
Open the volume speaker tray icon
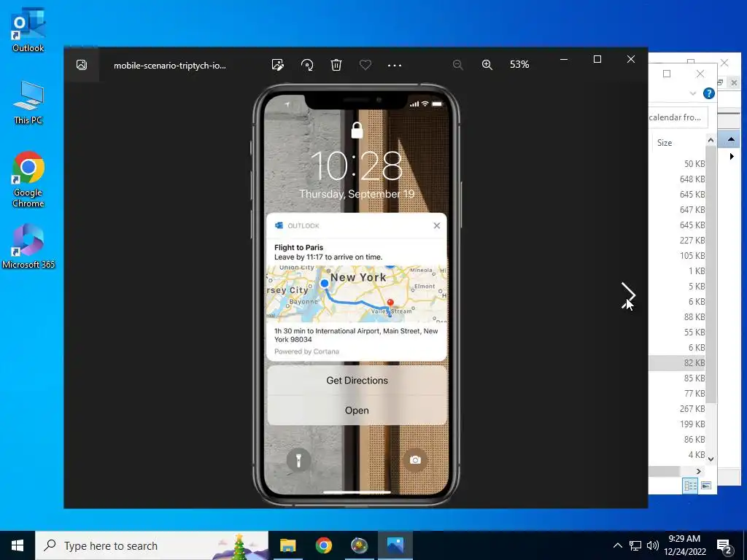pyautogui.click(x=653, y=545)
